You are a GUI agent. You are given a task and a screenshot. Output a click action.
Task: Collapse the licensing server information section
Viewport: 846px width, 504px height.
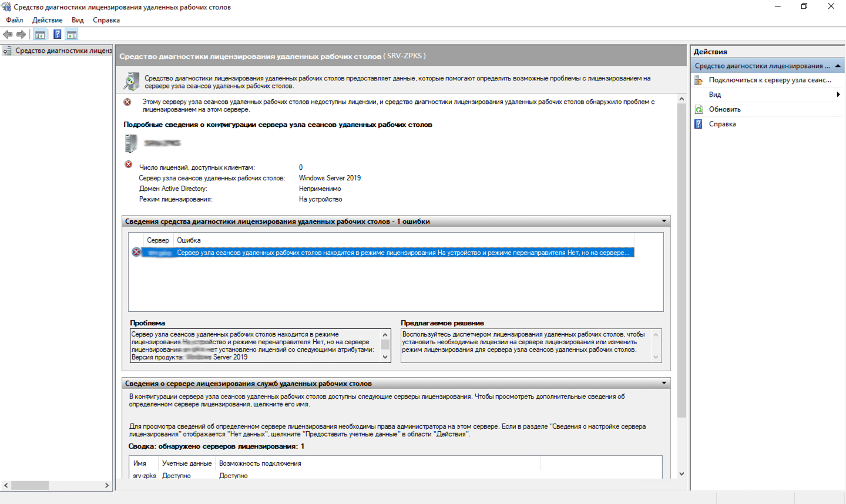point(664,384)
